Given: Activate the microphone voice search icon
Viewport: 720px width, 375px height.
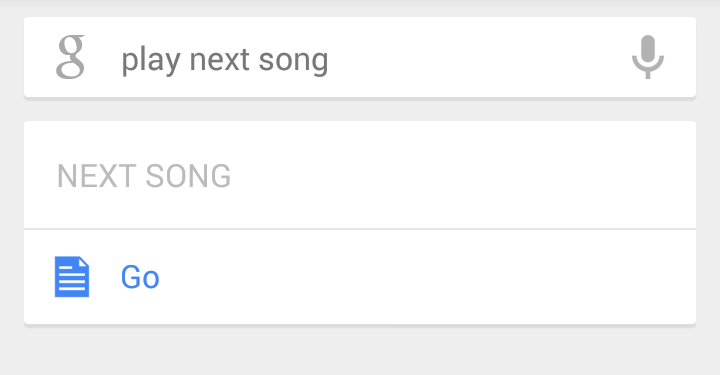Looking at the screenshot, I should pos(647,57).
